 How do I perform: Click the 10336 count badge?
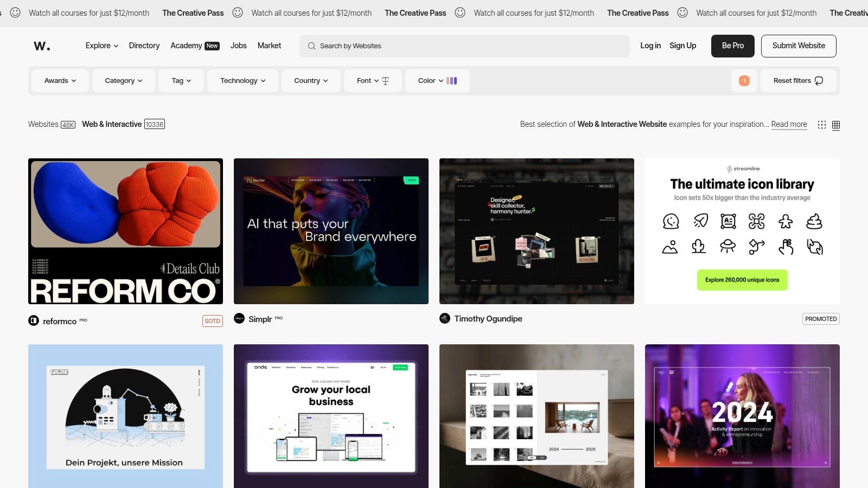click(155, 124)
